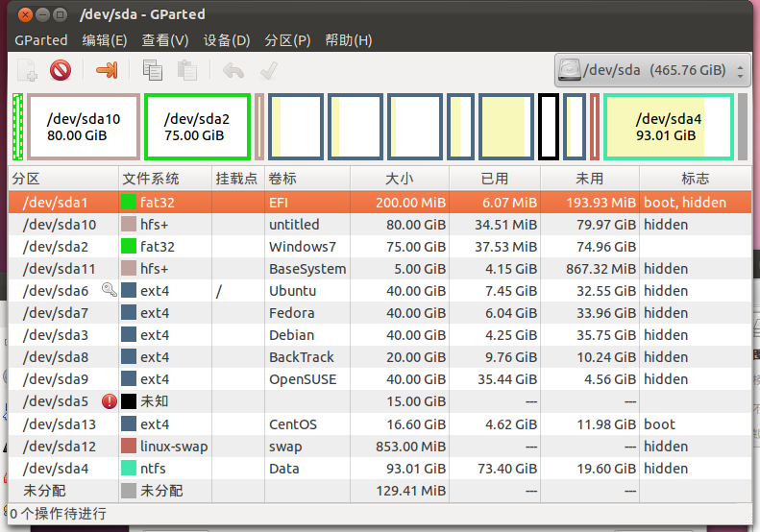The height and width of the screenshot is (532, 760).
Task: Click the 未用 column header
Action: click(x=590, y=179)
